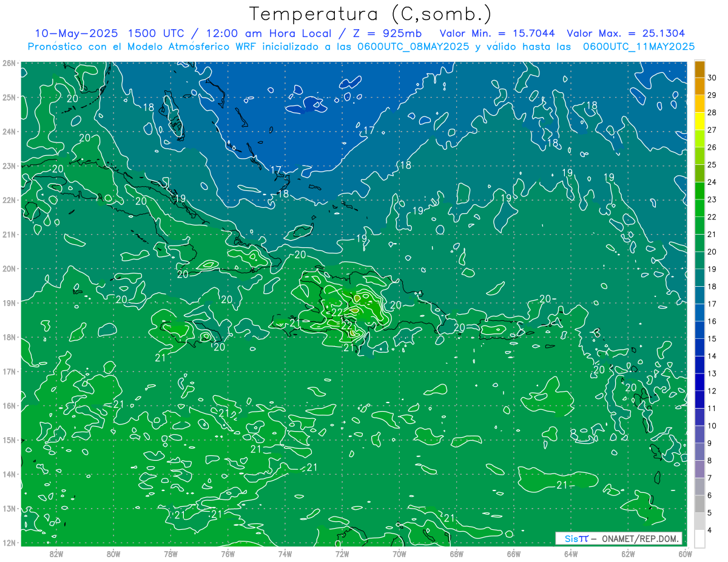Screen dimensions: 728x562
Task: Click legend value "27" on the color scale
Action: click(712, 130)
